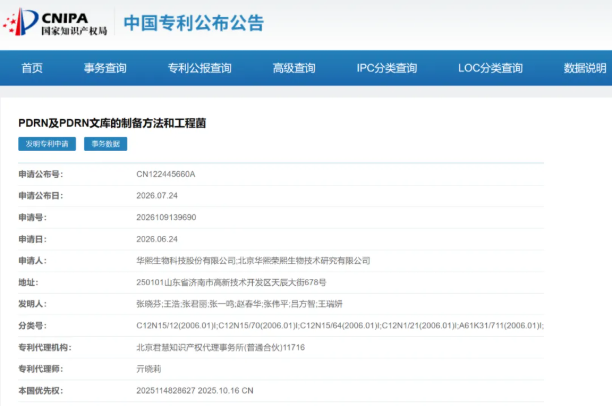Image resolution: width=612 pixels, height=417 pixels.
Task: Open the 数据说明 menu item
Action: [x=585, y=68]
